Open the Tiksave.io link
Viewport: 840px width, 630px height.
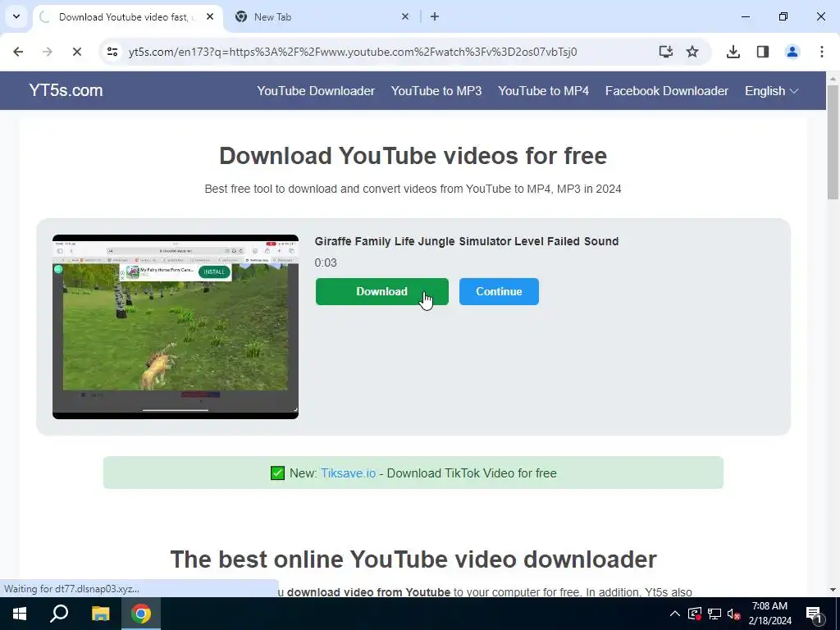click(x=348, y=473)
